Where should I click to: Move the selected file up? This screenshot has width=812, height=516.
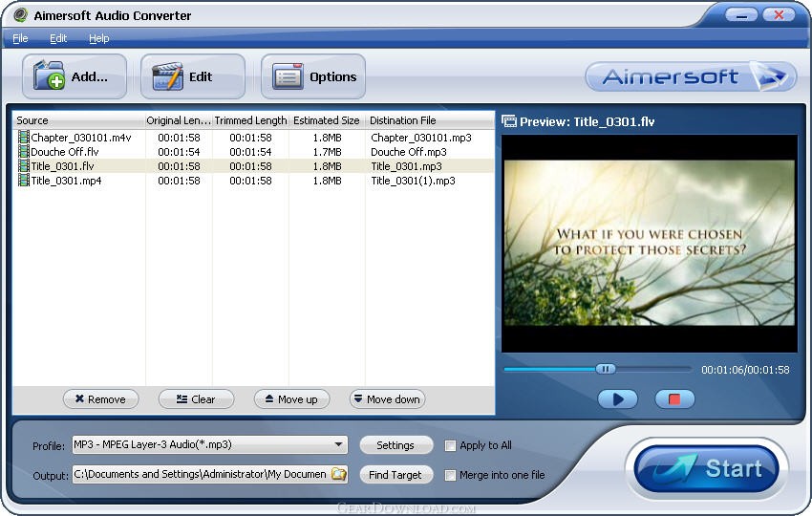[291, 399]
